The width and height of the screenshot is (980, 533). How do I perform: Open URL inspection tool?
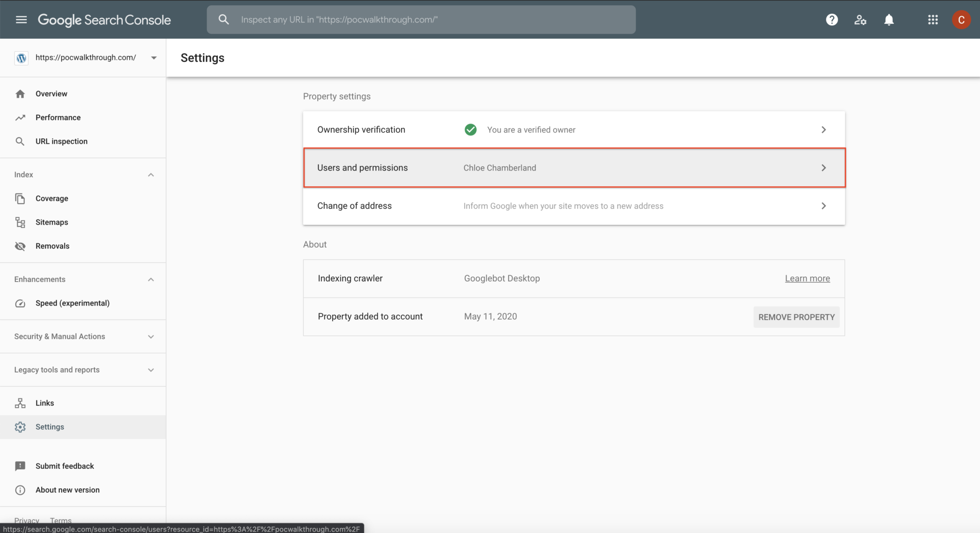point(20,141)
